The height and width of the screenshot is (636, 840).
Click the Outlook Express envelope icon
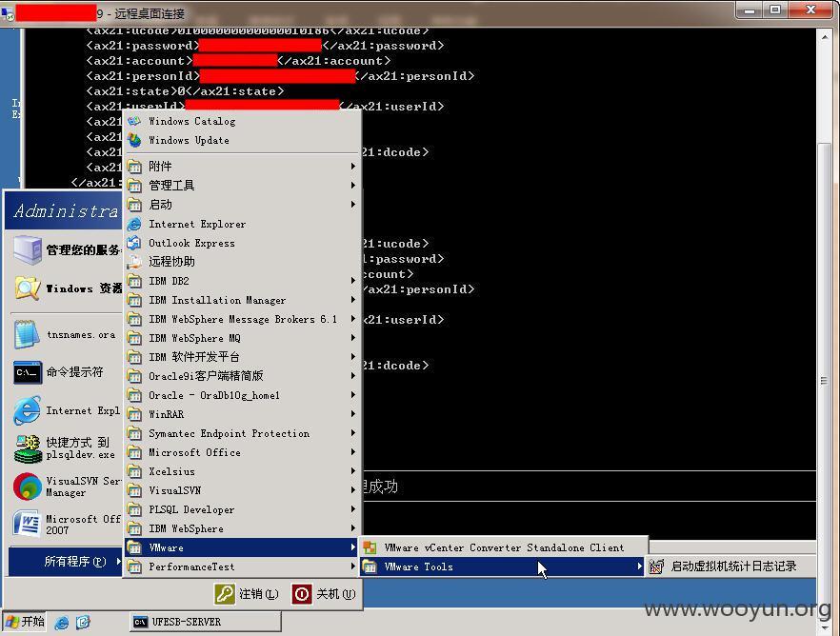[134, 243]
